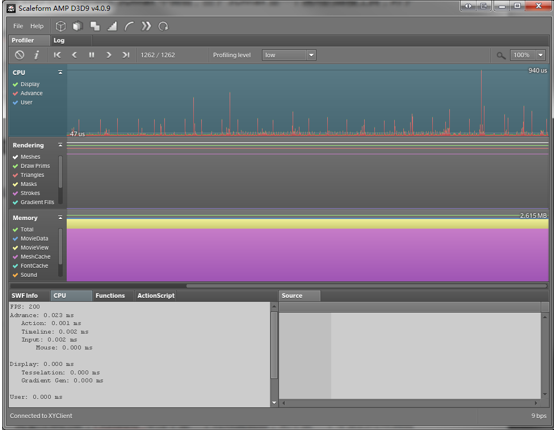Click the CPU info scroll down arrow
The width and height of the screenshot is (554, 430).
coord(274,403)
